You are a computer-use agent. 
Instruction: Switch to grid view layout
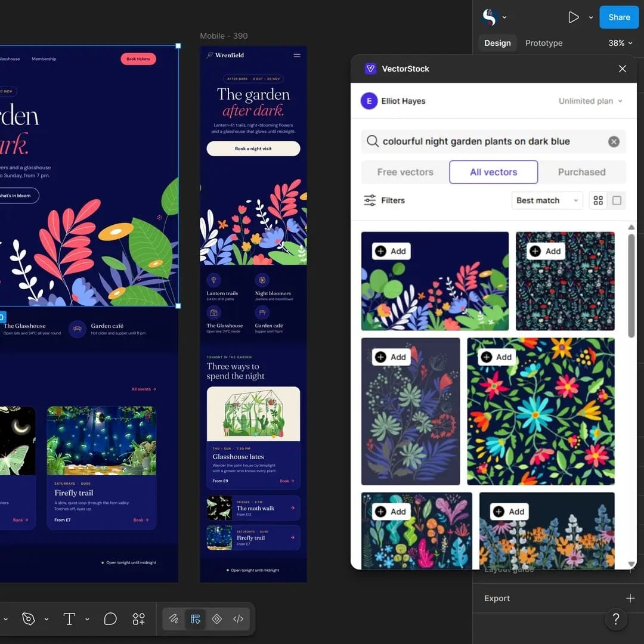tap(598, 200)
